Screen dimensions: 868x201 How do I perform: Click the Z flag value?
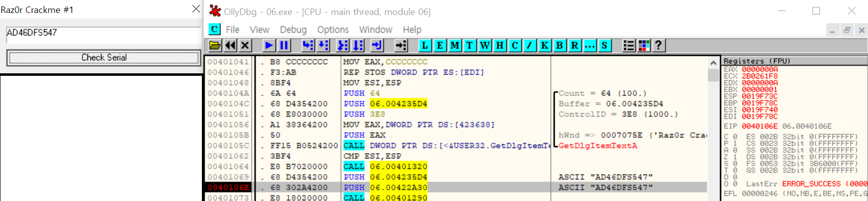click(x=735, y=157)
